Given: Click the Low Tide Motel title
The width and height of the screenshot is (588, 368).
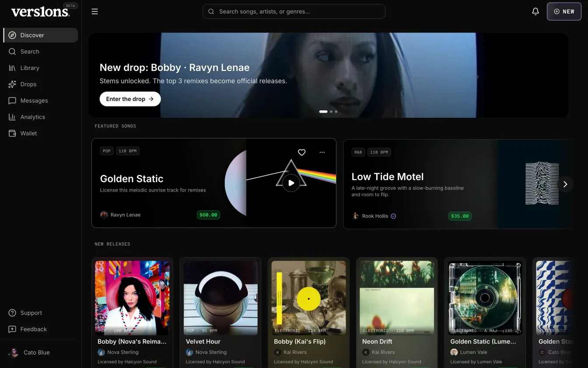Looking at the screenshot, I should click(388, 177).
